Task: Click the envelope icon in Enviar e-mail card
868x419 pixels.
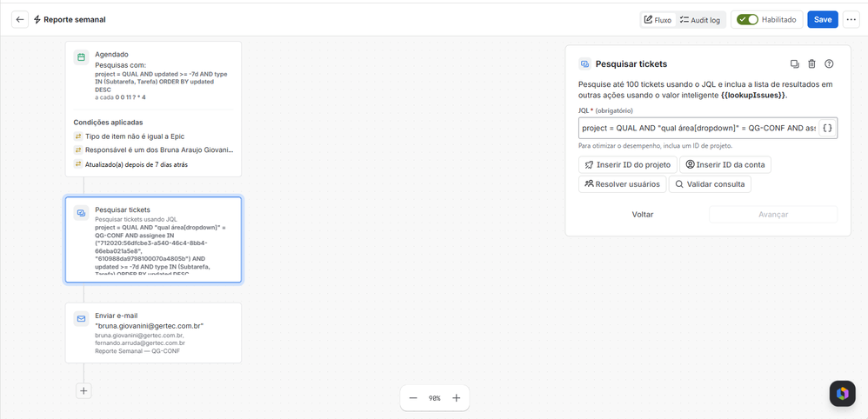Action: (x=82, y=318)
